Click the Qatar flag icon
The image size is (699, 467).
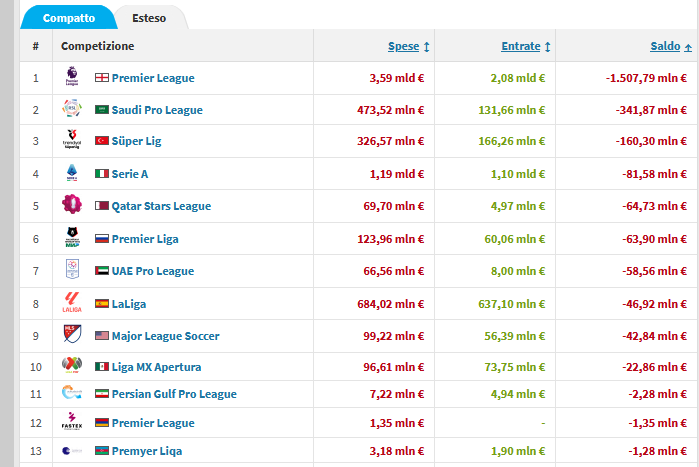pyautogui.click(x=102, y=206)
